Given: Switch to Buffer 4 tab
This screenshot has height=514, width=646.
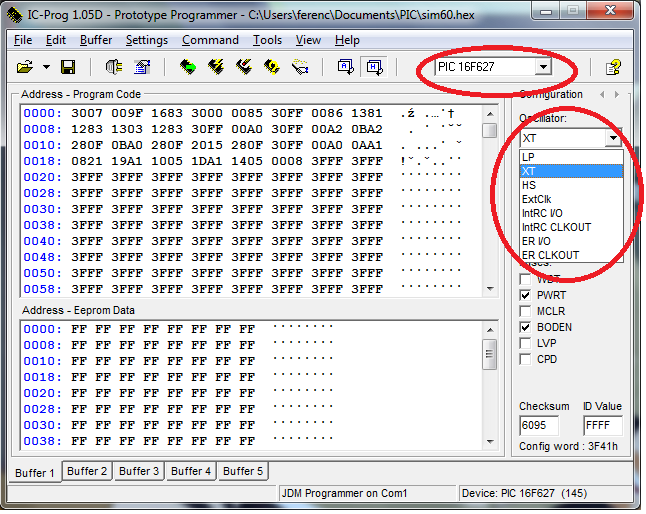Looking at the screenshot, I should (x=191, y=471).
